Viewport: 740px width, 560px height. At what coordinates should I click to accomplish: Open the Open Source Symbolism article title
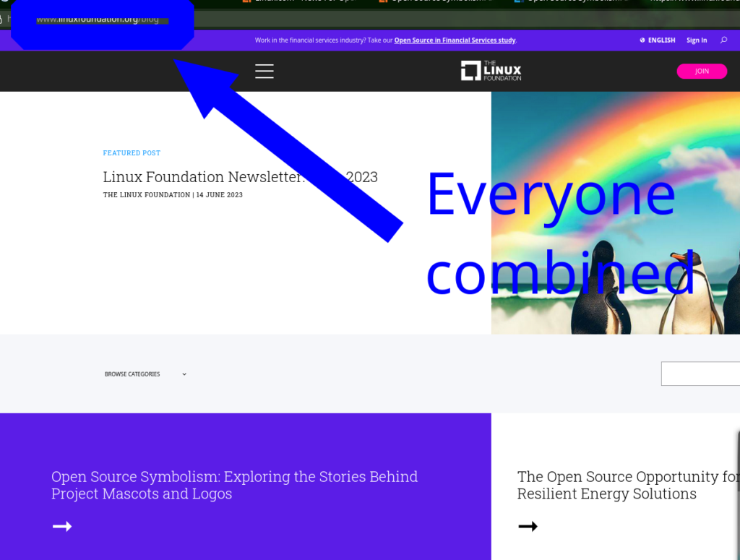[234, 486]
